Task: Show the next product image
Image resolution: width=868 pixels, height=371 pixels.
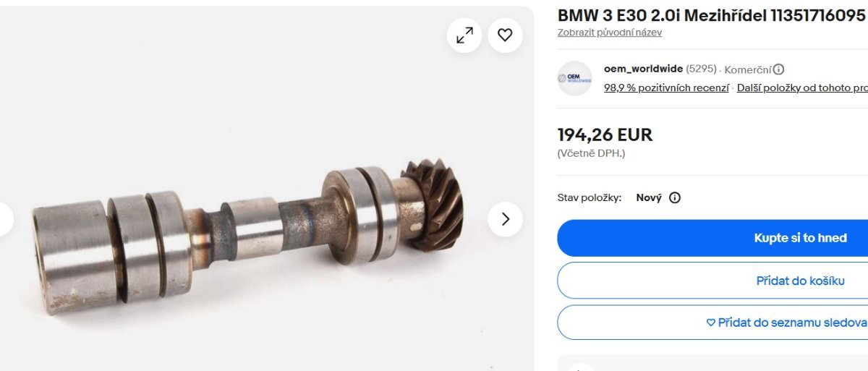Action: (x=505, y=219)
